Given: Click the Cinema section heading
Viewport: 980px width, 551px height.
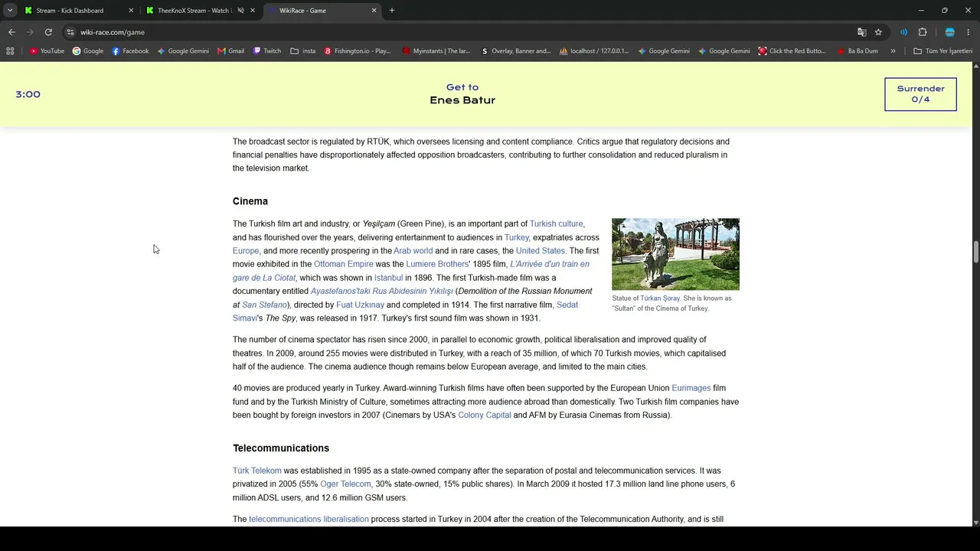Looking at the screenshot, I should click(x=250, y=201).
